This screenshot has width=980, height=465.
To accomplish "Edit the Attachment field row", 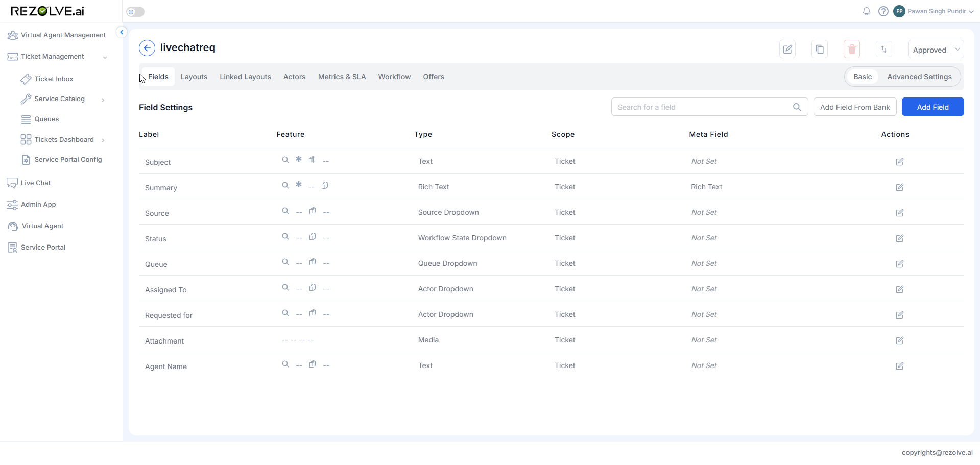I will point(900,340).
